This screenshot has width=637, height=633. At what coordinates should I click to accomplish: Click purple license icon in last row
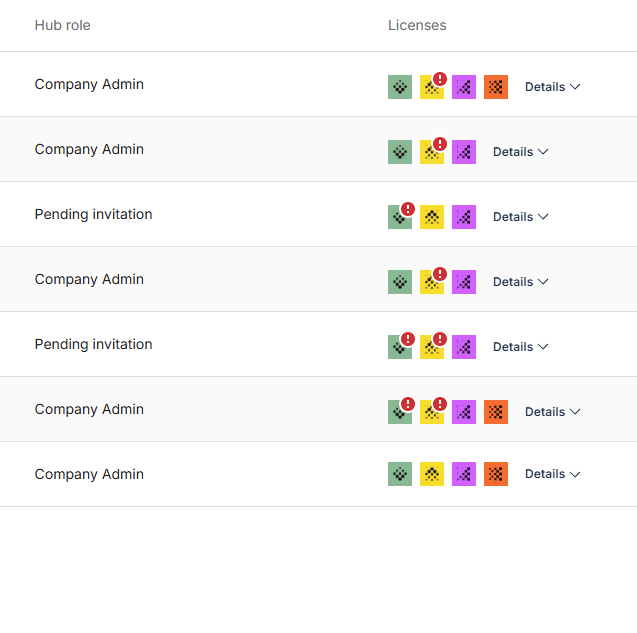[x=464, y=474]
